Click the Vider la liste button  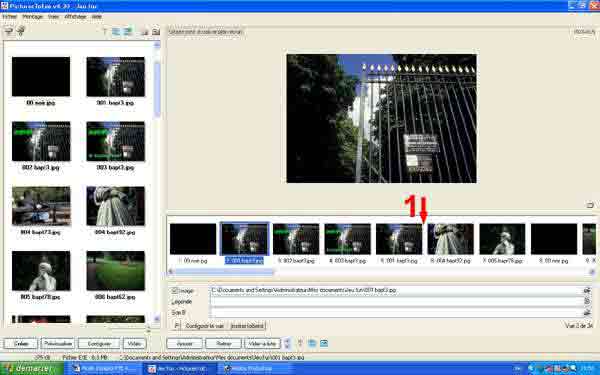[x=262, y=344]
